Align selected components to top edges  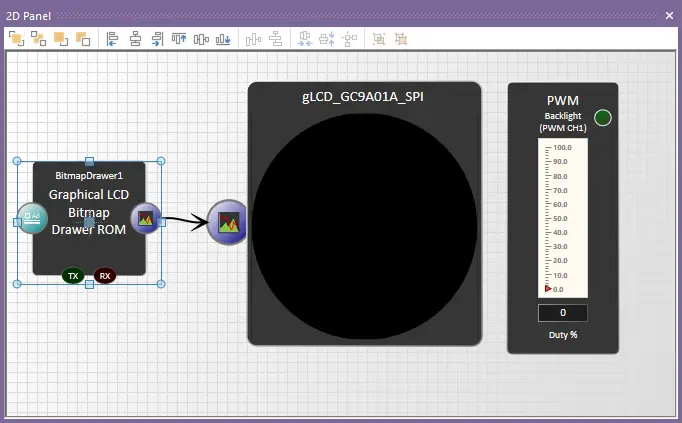(x=180, y=39)
